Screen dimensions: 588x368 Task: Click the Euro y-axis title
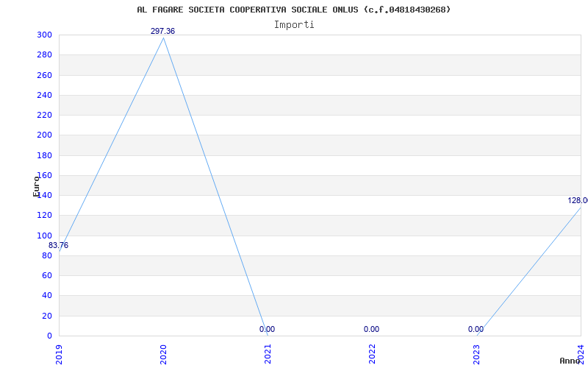[36, 186]
